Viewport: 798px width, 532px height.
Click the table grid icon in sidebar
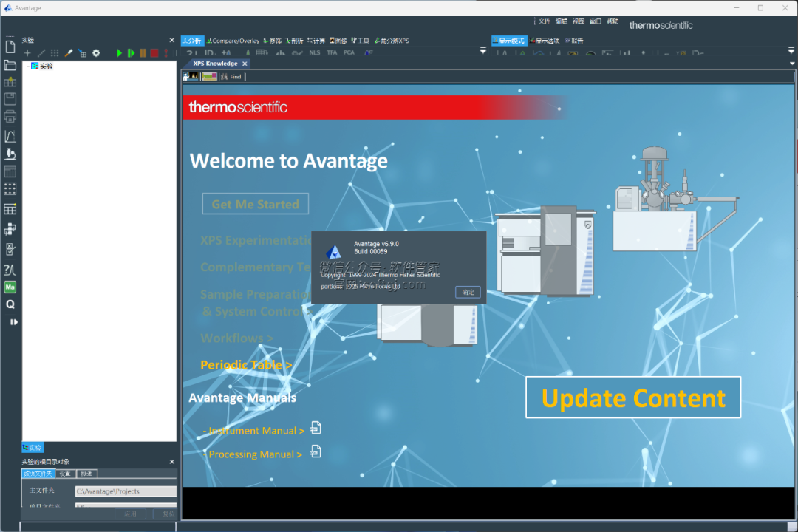pyautogui.click(x=10, y=209)
